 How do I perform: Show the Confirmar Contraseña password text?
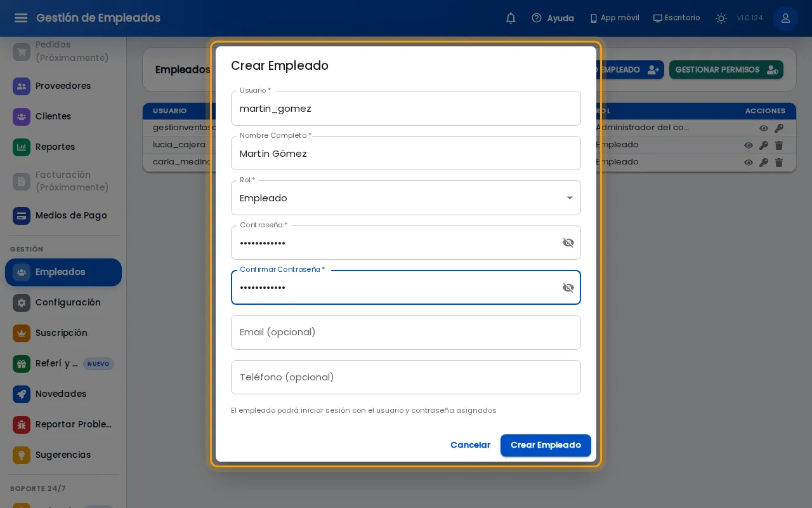(x=568, y=288)
